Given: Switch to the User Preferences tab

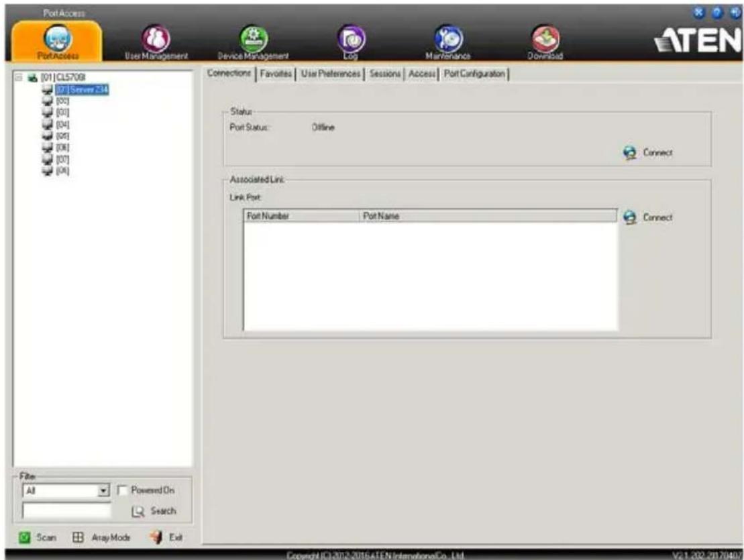Looking at the screenshot, I should tap(331, 74).
